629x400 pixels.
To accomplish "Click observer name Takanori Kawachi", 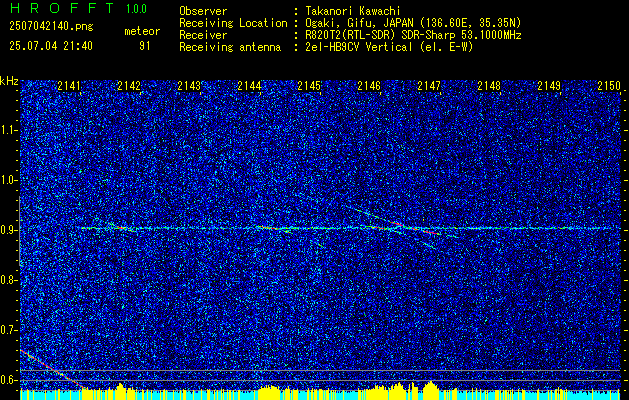I will (353, 11).
